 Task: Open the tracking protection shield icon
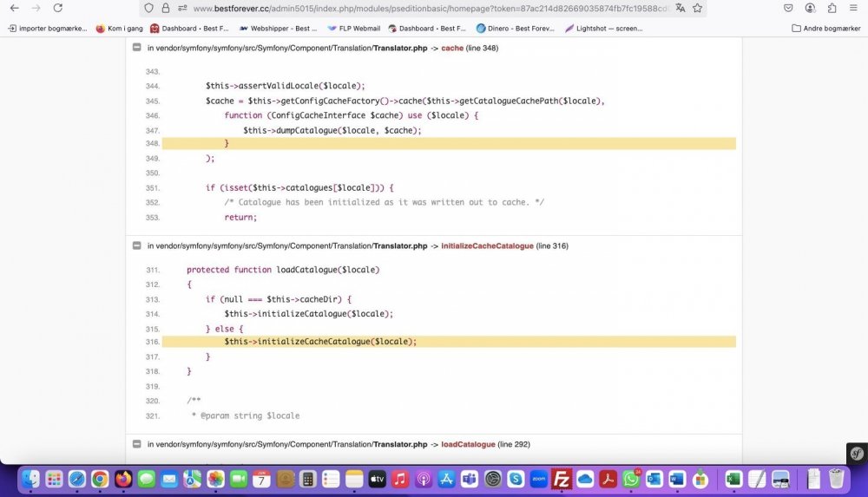(x=148, y=9)
